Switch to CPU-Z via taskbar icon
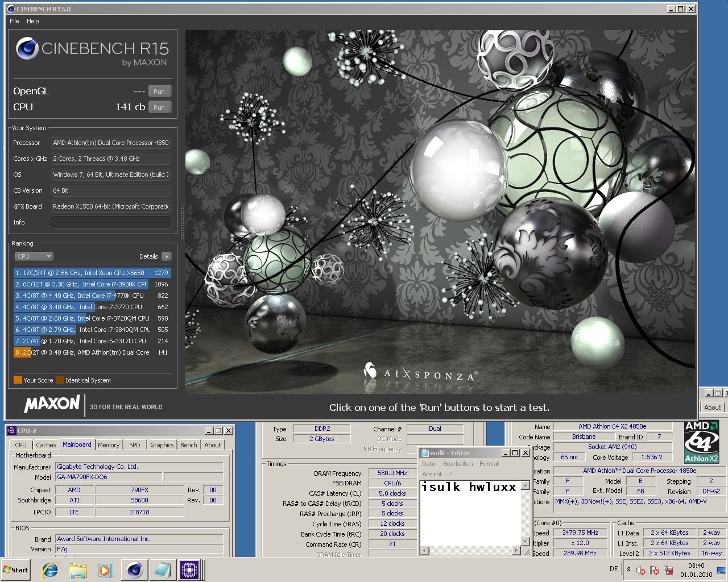728x582 pixels. point(189,570)
